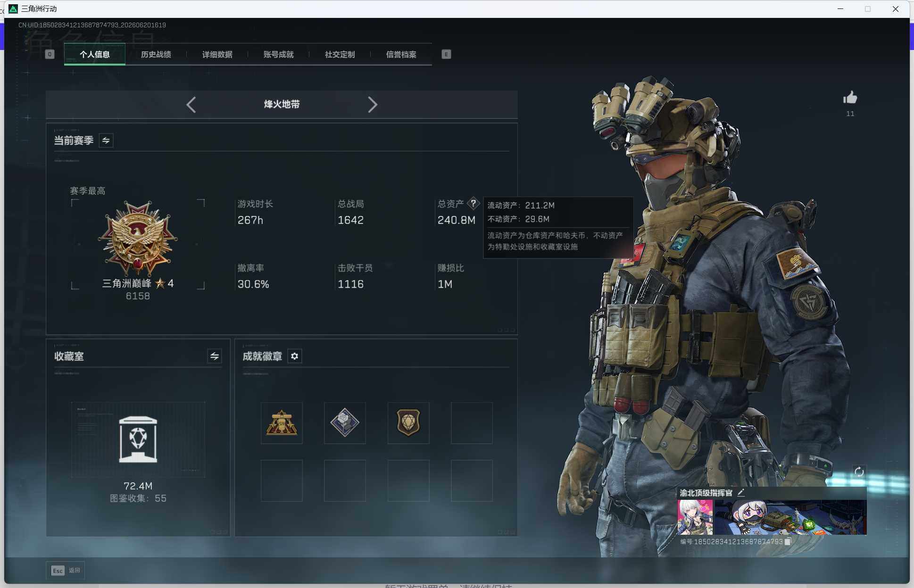Select the shield-shaped achievement badge

click(408, 423)
